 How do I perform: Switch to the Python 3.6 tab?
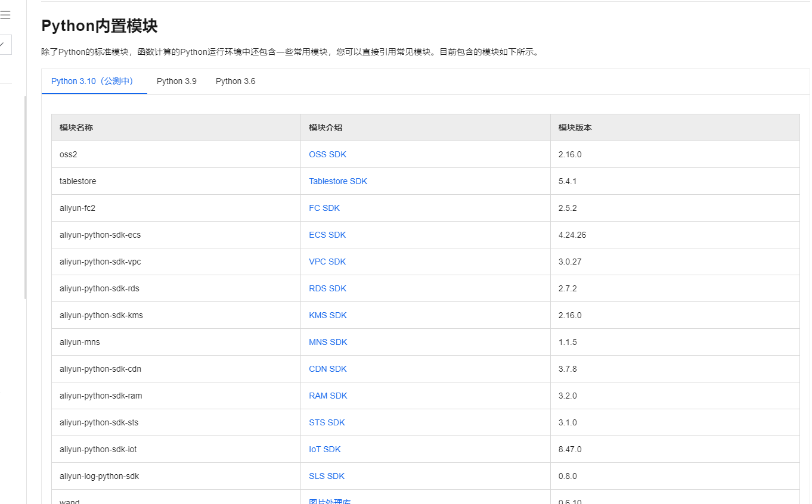235,81
